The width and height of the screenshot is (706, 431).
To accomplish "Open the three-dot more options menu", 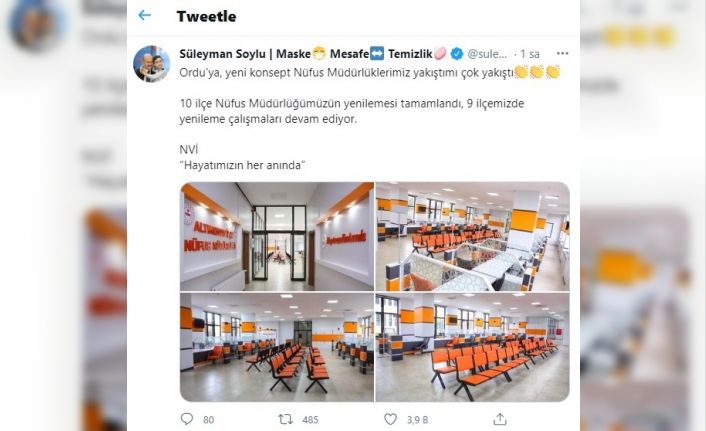I will coord(562,53).
